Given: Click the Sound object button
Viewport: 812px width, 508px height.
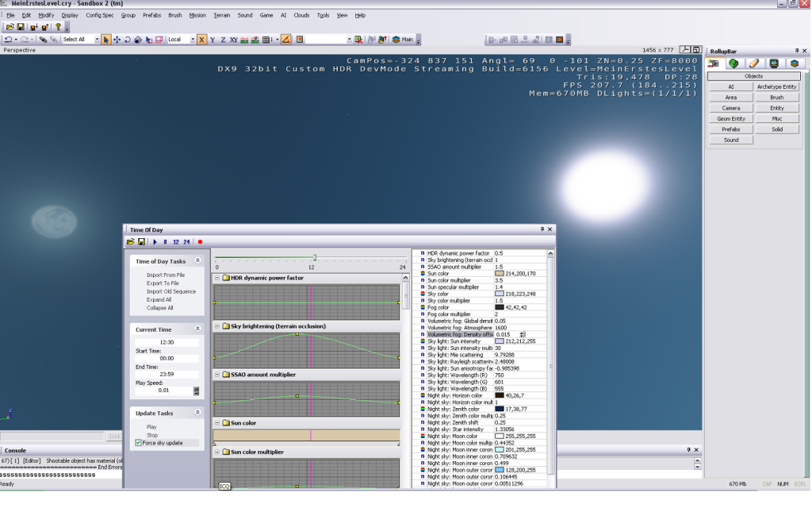Looking at the screenshot, I should click(x=730, y=140).
